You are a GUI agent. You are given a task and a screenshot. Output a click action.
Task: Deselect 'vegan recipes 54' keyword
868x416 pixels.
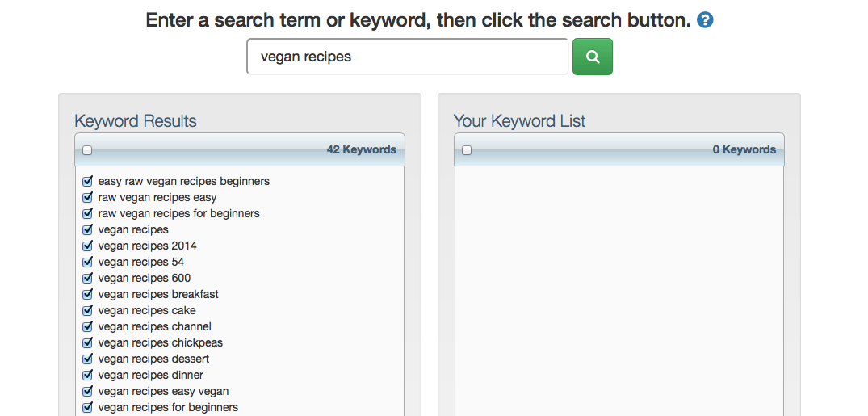87,262
